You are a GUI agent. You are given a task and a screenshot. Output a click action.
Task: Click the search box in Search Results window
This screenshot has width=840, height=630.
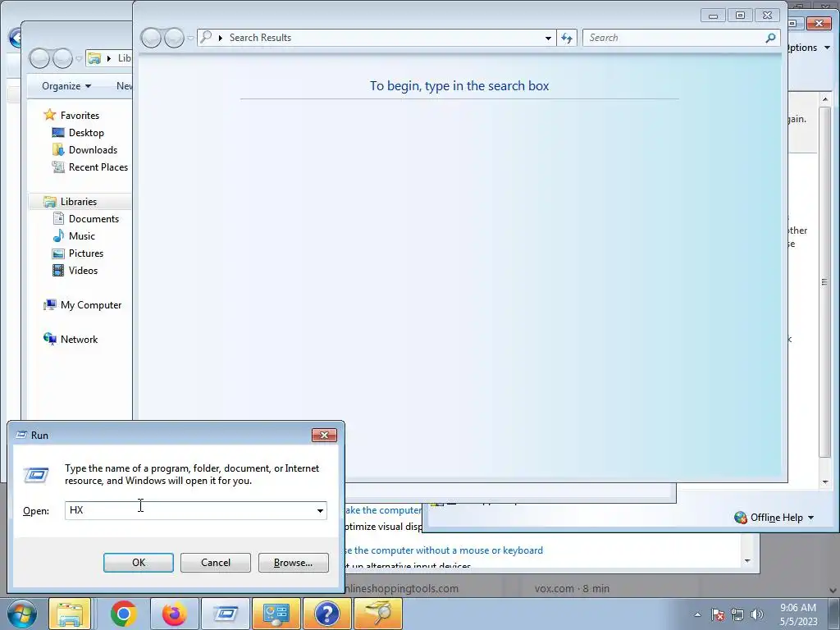[674, 38]
